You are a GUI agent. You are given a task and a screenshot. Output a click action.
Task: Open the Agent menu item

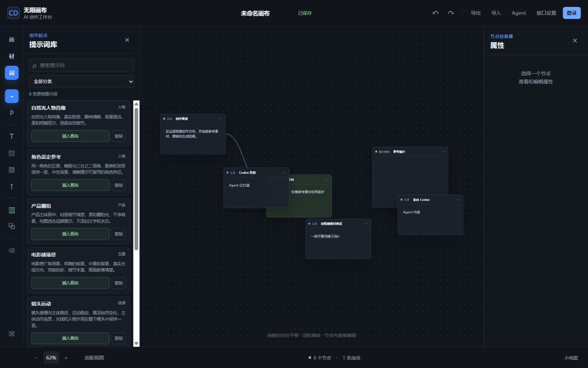click(x=519, y=13)
